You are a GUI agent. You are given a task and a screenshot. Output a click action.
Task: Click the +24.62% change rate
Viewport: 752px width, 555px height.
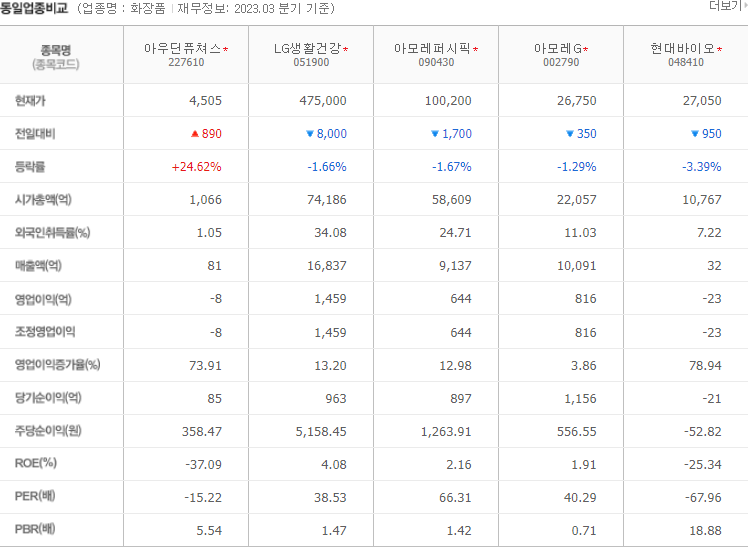[197, 167]
